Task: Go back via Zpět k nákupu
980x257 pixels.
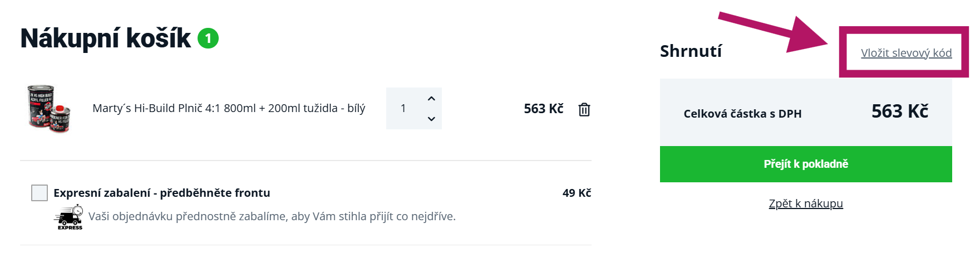Action: pyautogui.click(x=805, y=203)
